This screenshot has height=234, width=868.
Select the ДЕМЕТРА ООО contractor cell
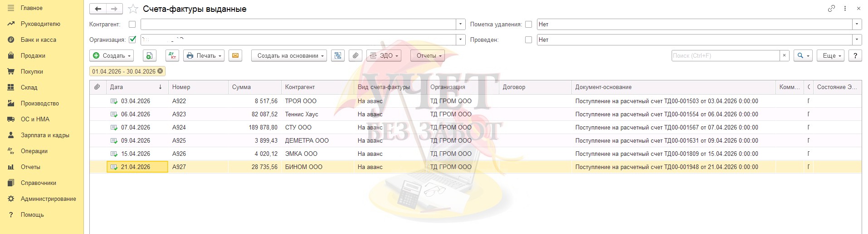[x=317, y=141]
